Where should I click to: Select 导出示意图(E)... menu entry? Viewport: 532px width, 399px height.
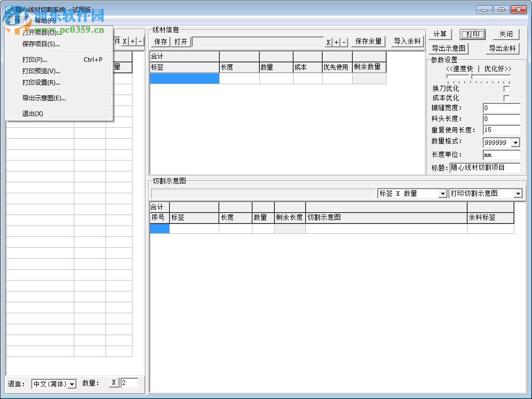point(59,98)
